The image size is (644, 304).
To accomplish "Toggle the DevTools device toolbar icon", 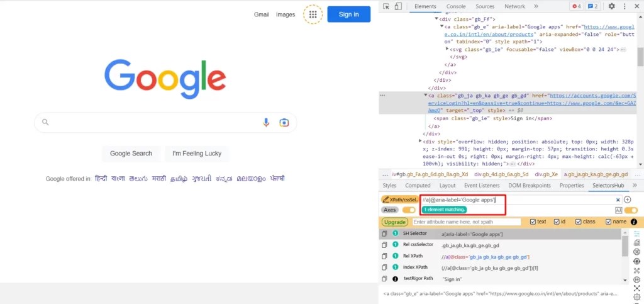I will 397,6.
